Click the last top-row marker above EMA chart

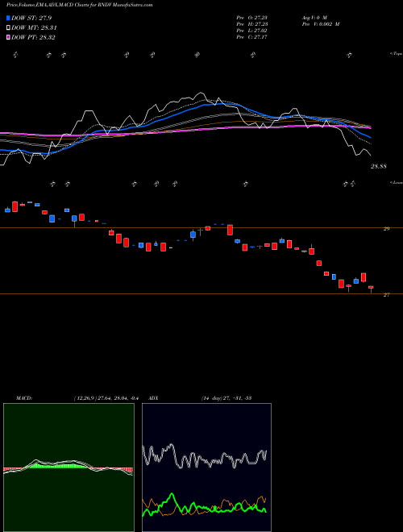coord(350,55)
